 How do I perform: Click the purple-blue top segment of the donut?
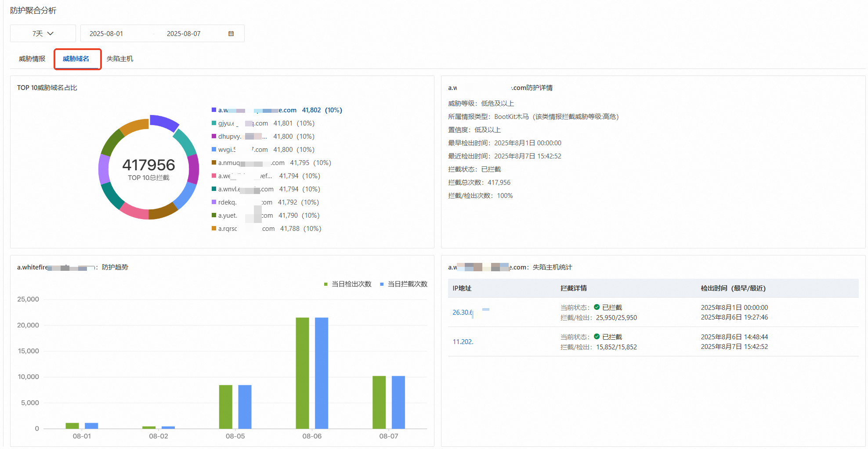pyautogui.click(x=163, y=122)
